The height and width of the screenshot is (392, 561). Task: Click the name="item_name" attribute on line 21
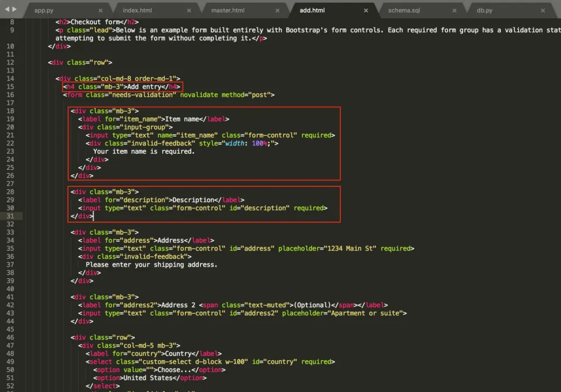[187, 135]
